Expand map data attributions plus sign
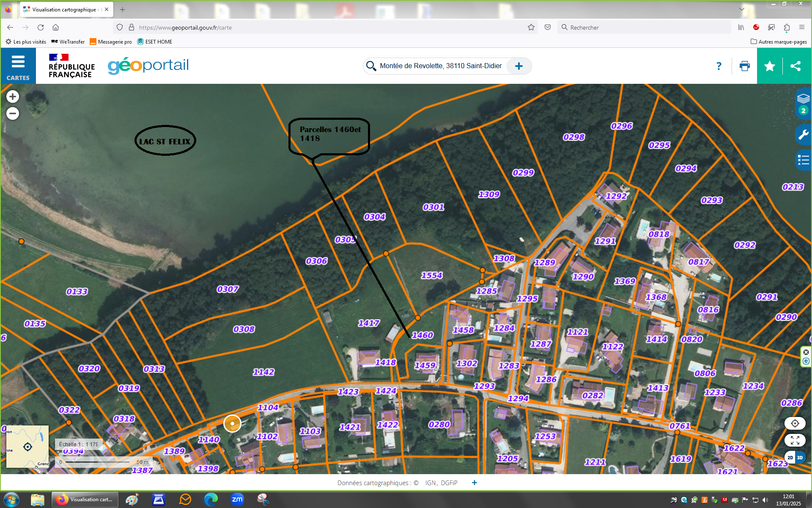Screen dimensions: 812x508 (475, 483)
